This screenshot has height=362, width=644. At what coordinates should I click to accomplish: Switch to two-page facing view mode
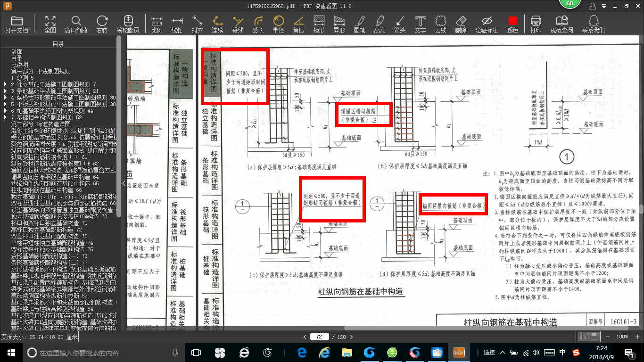583,337
